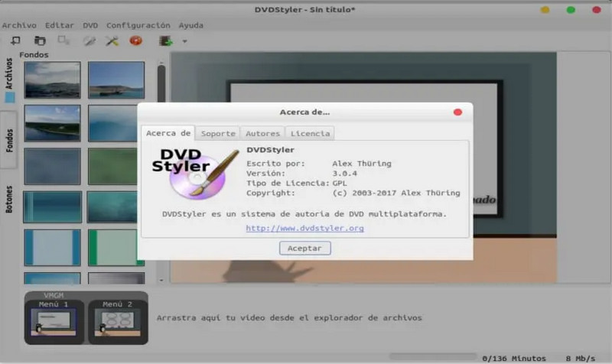612x364 pixels.
Task: Open the Archivo menu
Action: click(19, 25)
